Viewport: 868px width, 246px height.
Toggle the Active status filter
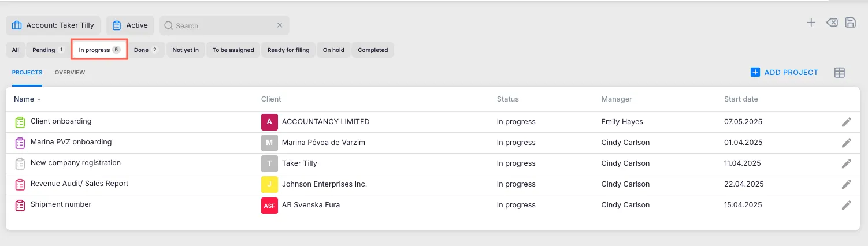[x=130, y=25]
